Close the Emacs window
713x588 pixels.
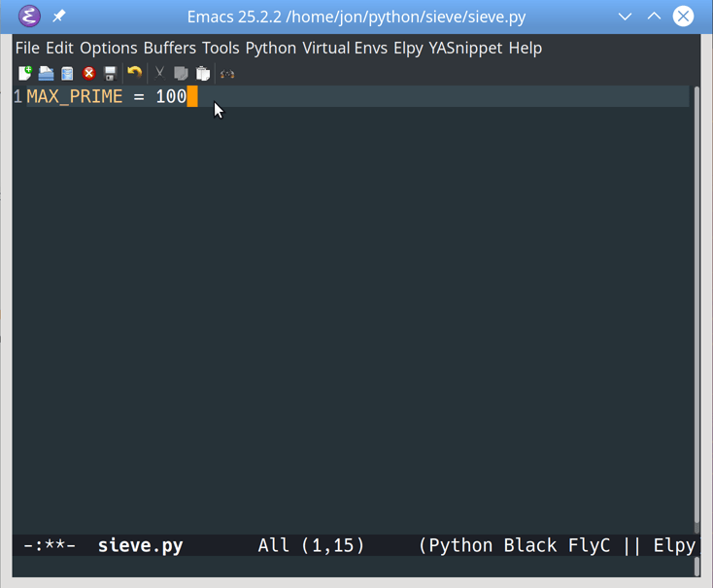683,17
